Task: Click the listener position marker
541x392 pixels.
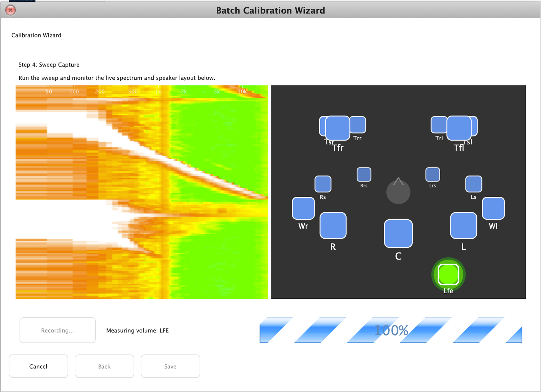Action: pos(398,192)
